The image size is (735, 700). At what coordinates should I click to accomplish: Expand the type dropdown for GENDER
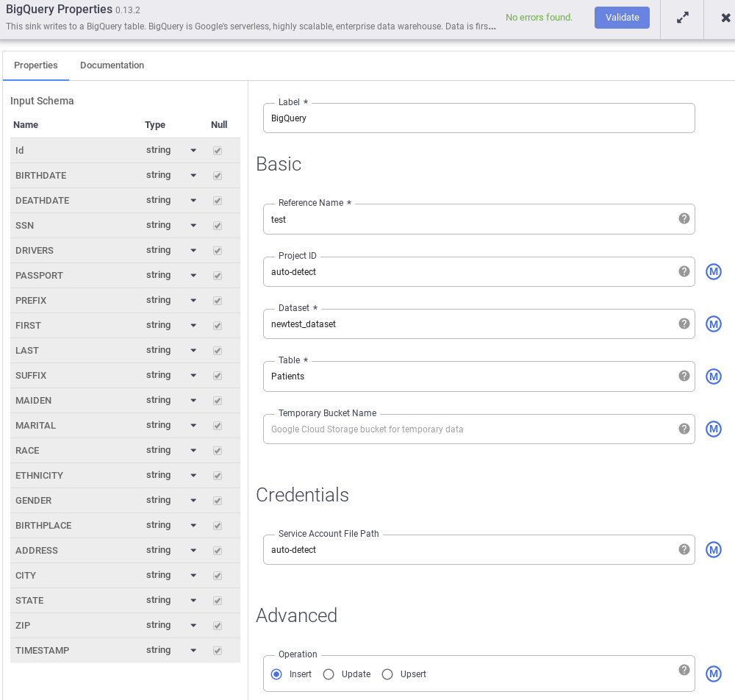tap(193, 501)
